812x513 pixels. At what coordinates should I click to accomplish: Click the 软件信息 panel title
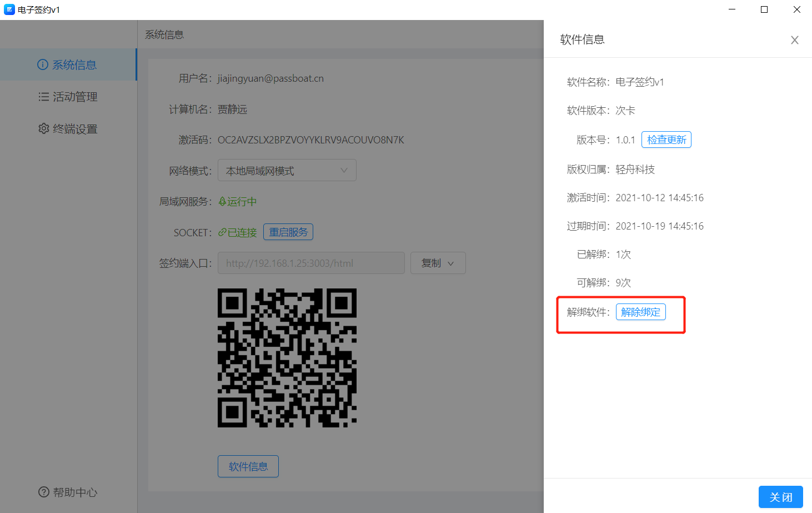coord(582,39)
